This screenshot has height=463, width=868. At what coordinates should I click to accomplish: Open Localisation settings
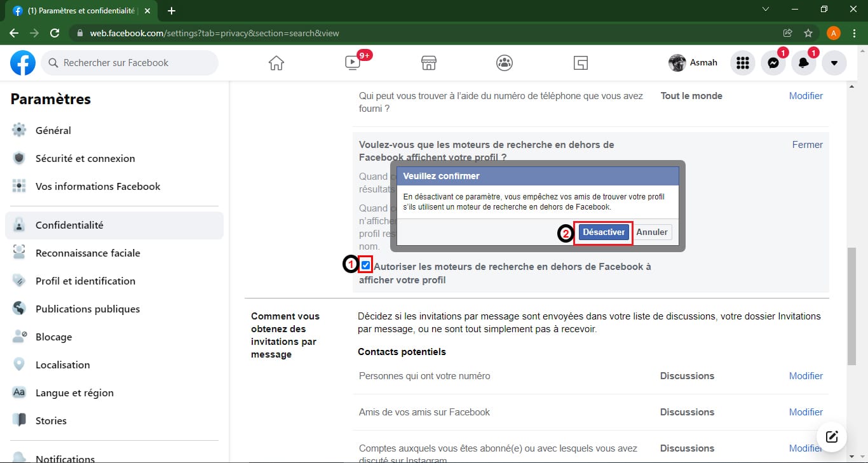pyautogui.click(x=114, y=365)
